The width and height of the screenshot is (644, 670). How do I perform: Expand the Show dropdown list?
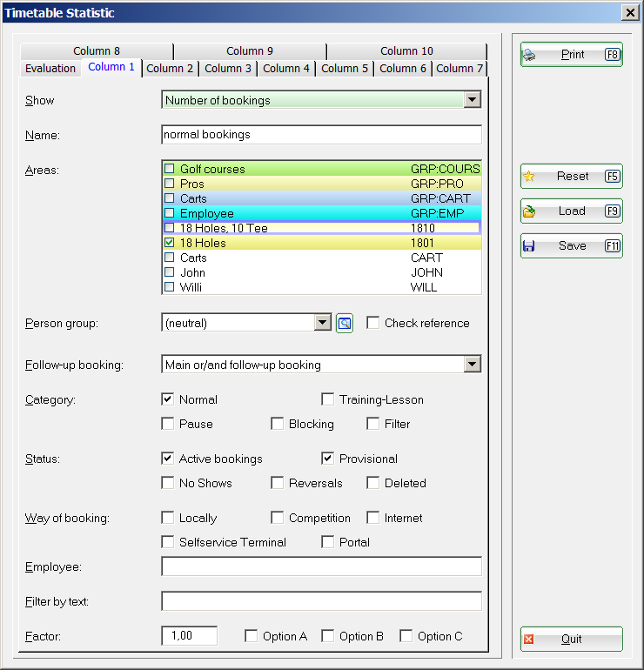472,100
